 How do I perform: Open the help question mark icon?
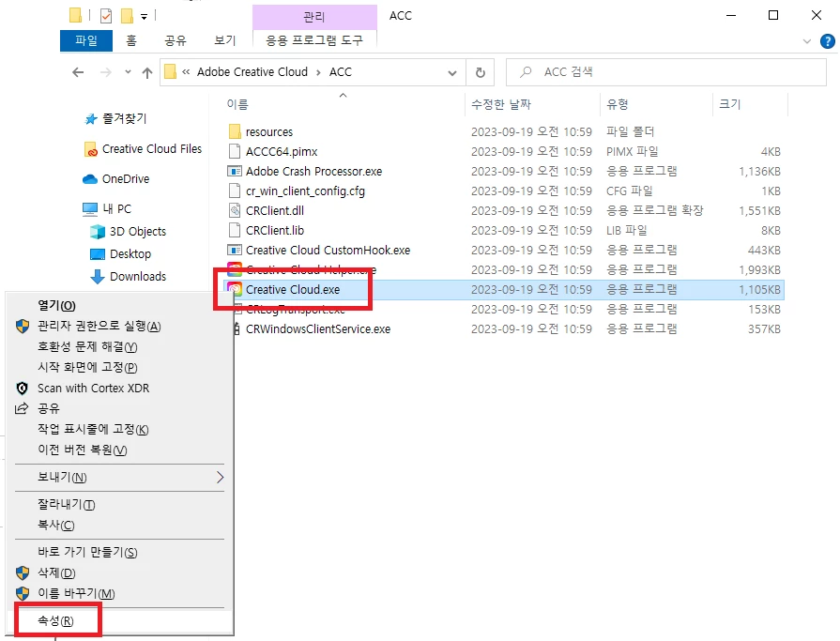coord(828,41)
